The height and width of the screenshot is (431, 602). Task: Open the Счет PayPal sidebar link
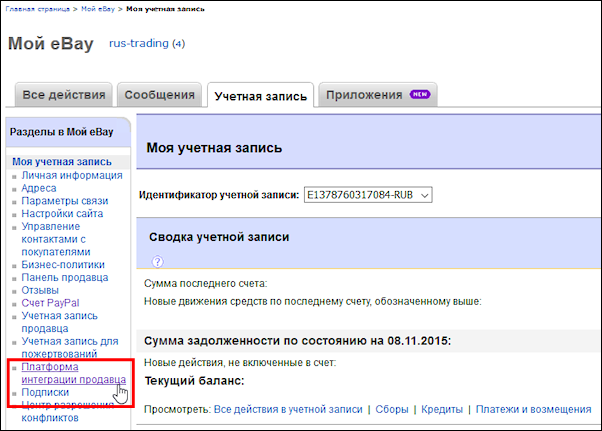tap(50, 303)
